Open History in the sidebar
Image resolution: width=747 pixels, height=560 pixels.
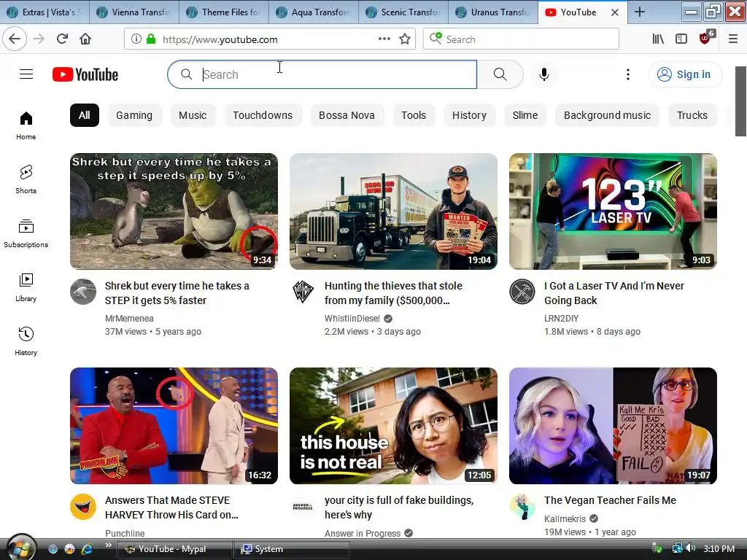coord(26,341)
